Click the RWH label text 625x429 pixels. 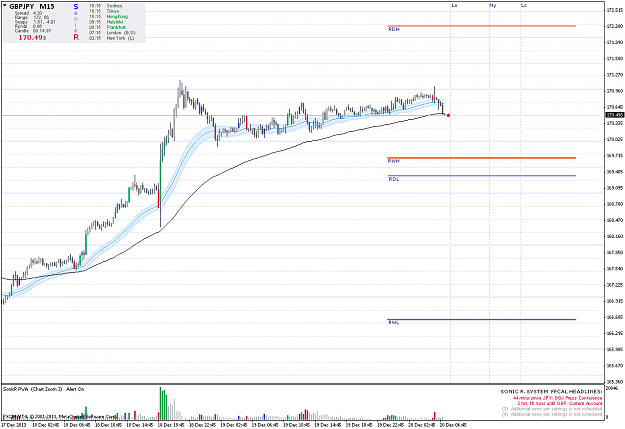(x=393, y=161)
